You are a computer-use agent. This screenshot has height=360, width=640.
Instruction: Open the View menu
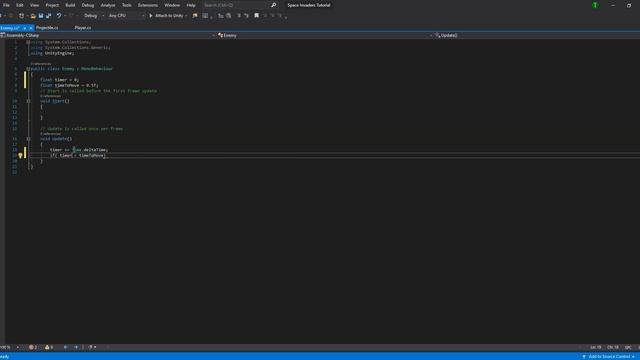34,5
